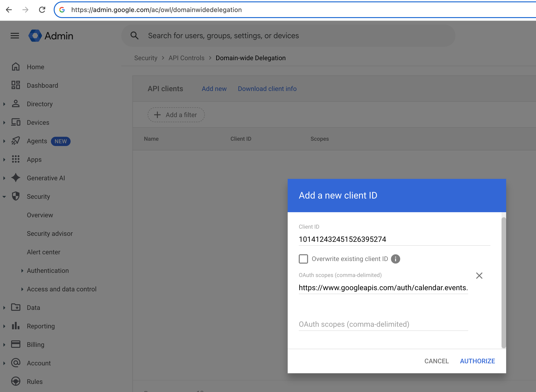Expand the Reporting section arrow
The image size is (536, 392).
tap(4, 326)
